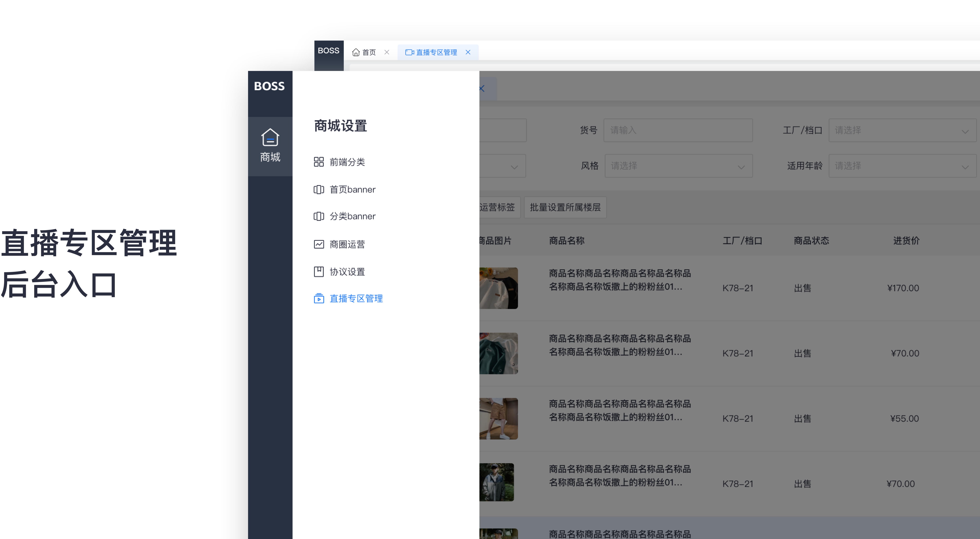Click the 分类banner carousel icon
The height and width of the screenshot is (539, 980).
click(x=318, y=216)
